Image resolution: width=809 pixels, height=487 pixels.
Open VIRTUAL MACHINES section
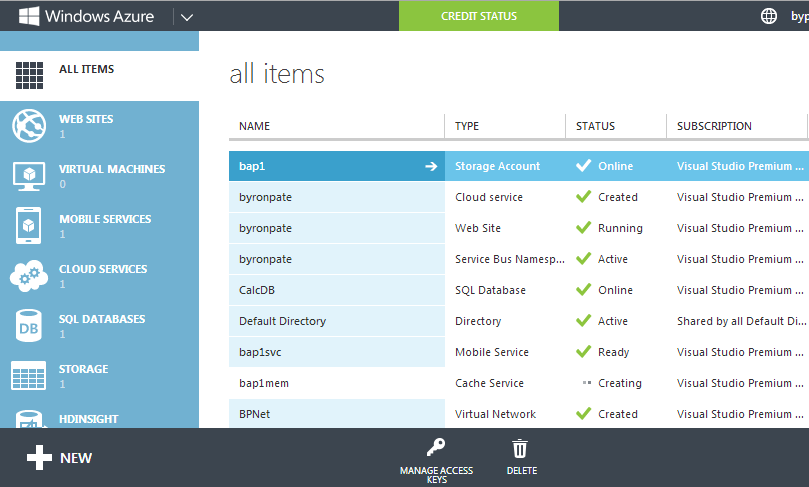pos(112,169)
